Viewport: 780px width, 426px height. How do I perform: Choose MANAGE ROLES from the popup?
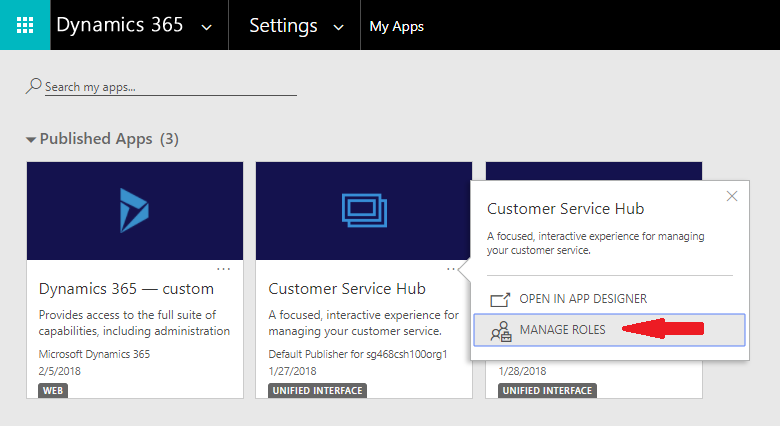[562, 330]
